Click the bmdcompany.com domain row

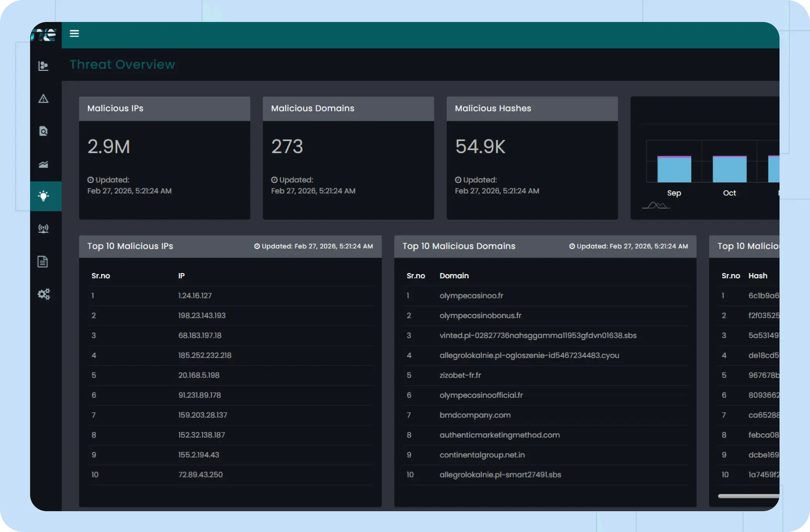pos(475,415)
